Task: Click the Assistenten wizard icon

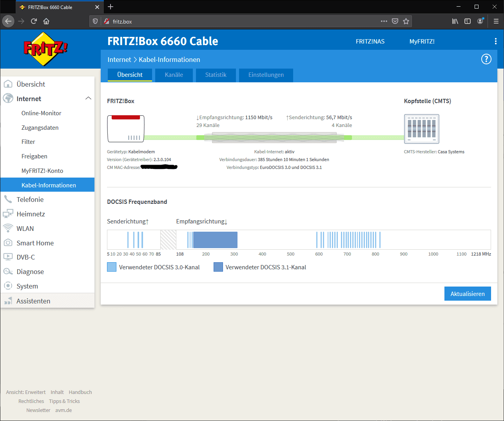Action: (x=8, y=301)
